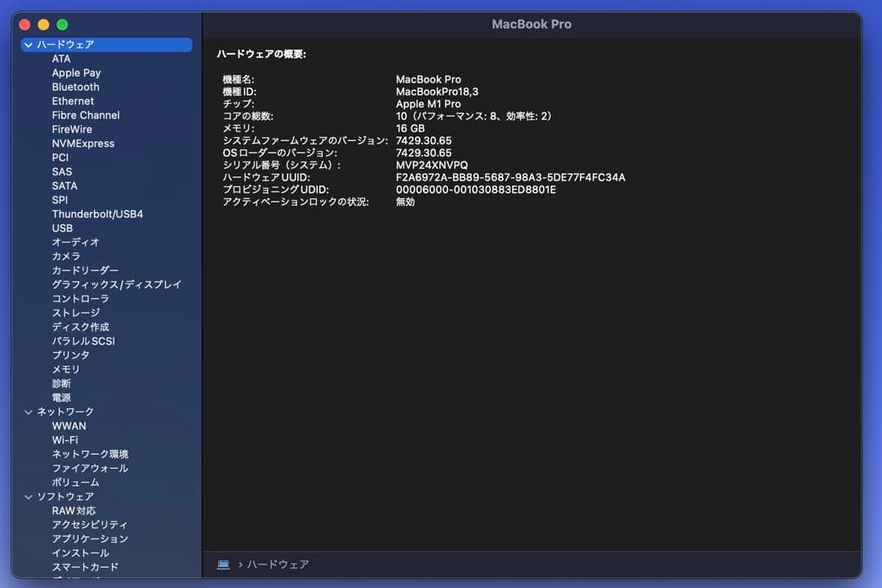The width and height of the screenshot is (882, 588).
Task: Open the プリンタ hardware entry
Action: pyautogui.click(x=70, y=355)
